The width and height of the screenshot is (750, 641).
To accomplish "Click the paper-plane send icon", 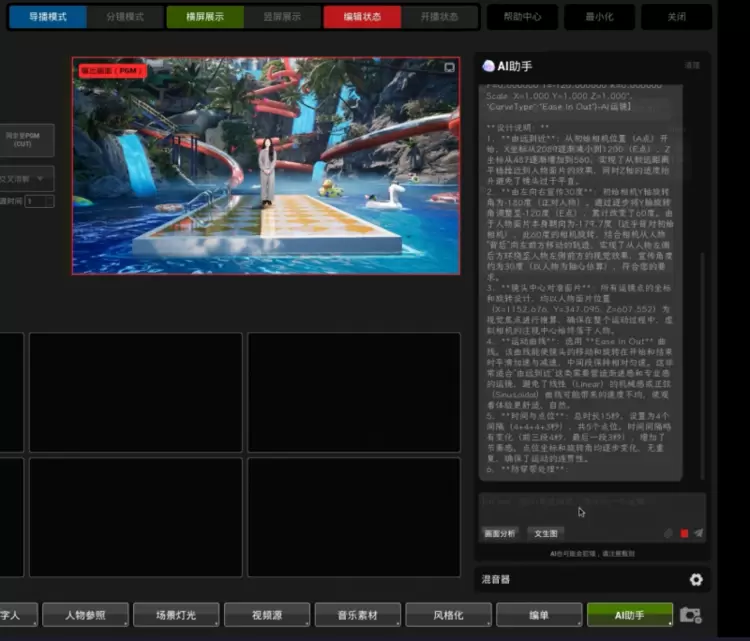I will click(x=699, y=534).
